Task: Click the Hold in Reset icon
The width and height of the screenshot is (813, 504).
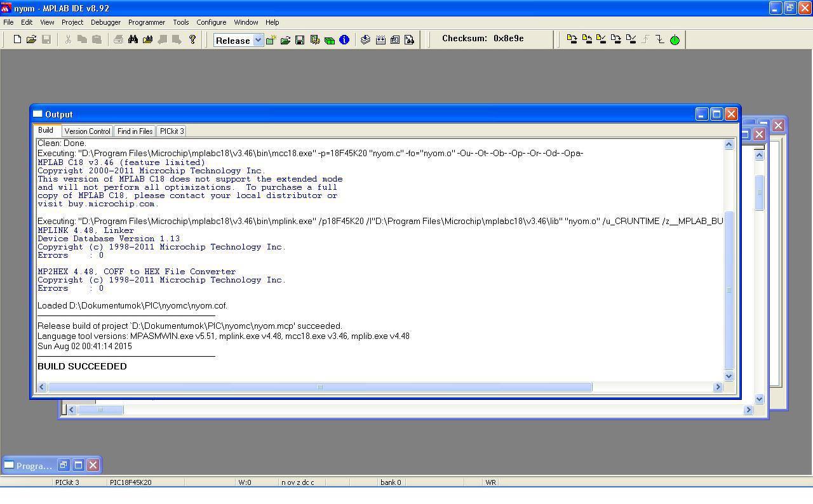Action: coord(660,39)
